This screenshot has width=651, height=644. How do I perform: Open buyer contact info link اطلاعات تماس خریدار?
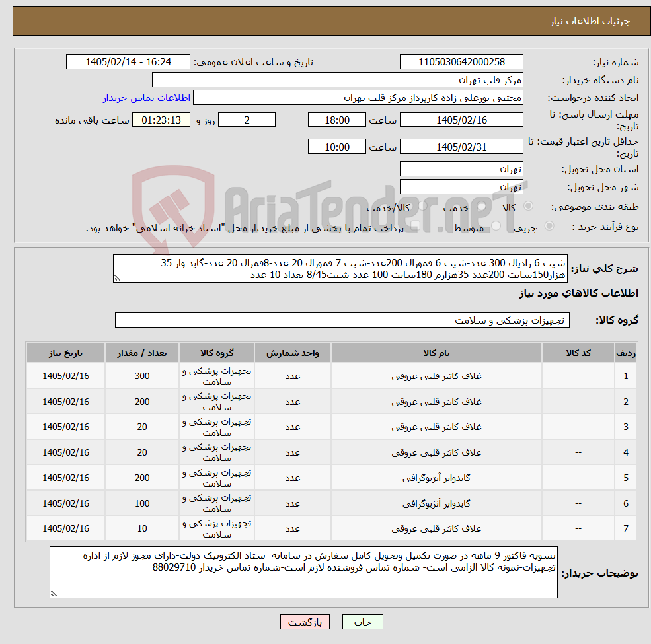click(x=146, y=98)
